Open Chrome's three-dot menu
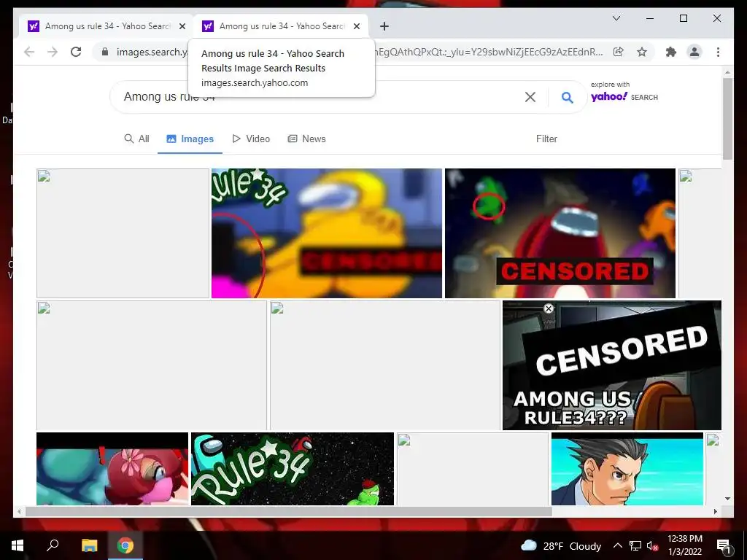The height and width of the screenshot is (560, 747). [x=718, y=52]
